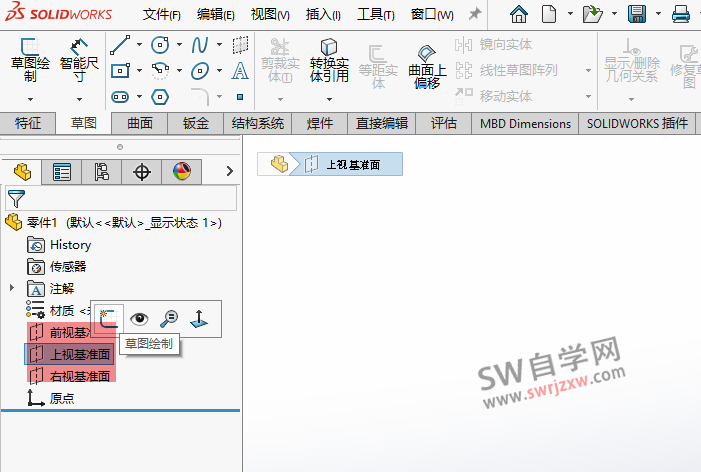The width and height of the screenshot is (701, 472).
Task: Click Zoom to Selection magnifier icon
Action: pos(169,318)
